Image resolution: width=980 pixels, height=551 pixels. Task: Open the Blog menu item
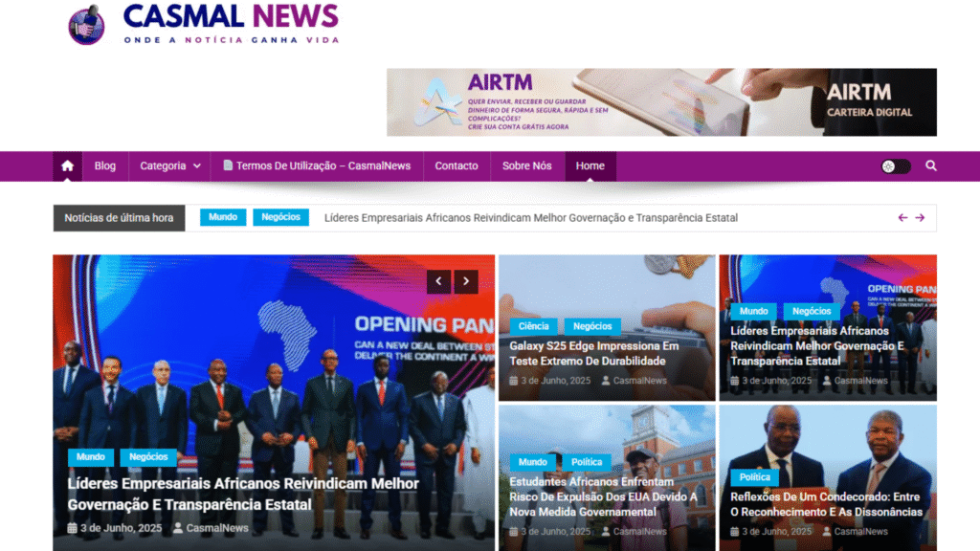click(x=105, y=166)
